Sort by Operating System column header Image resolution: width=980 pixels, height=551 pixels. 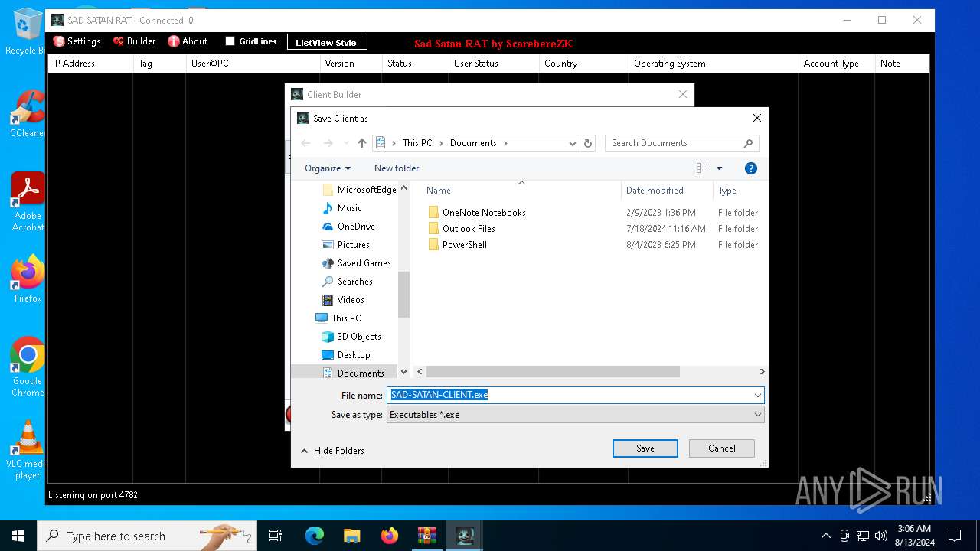(x=714, y=64)
